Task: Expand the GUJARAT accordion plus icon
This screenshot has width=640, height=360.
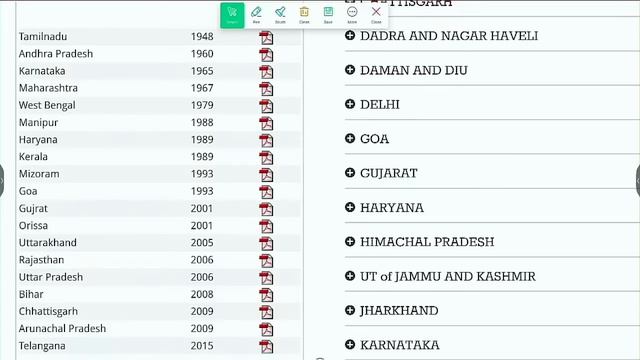Action: [x=350, y=172]
